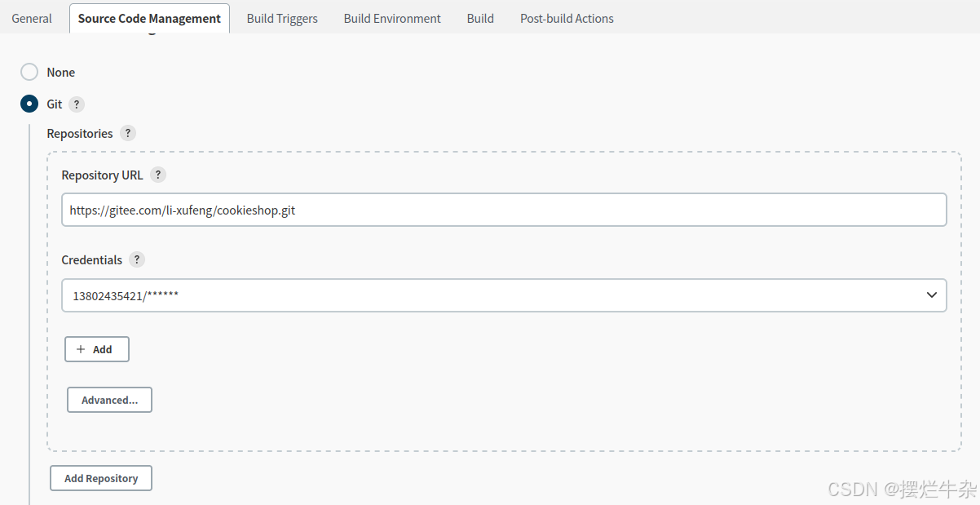Switch to the Build Triggers tab
Viewport: 980px width, 505px height.
coord(282,18)
